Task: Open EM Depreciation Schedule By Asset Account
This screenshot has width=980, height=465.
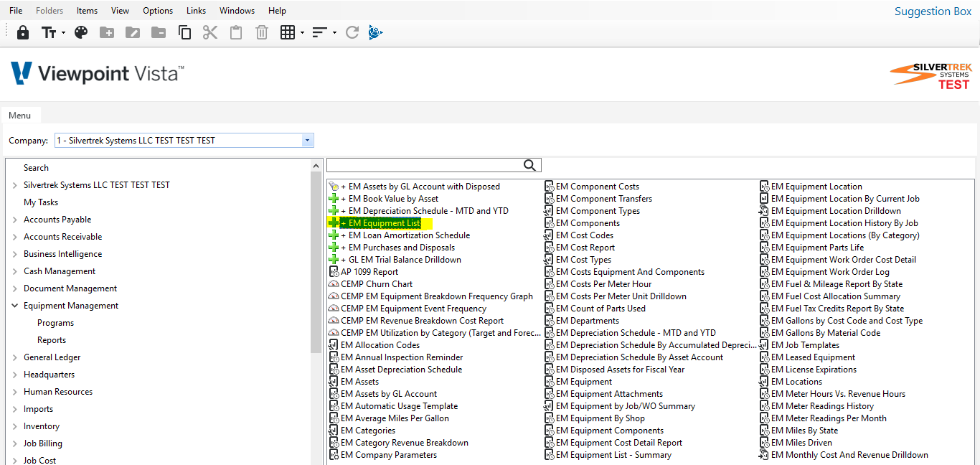Action: (639, 357)
